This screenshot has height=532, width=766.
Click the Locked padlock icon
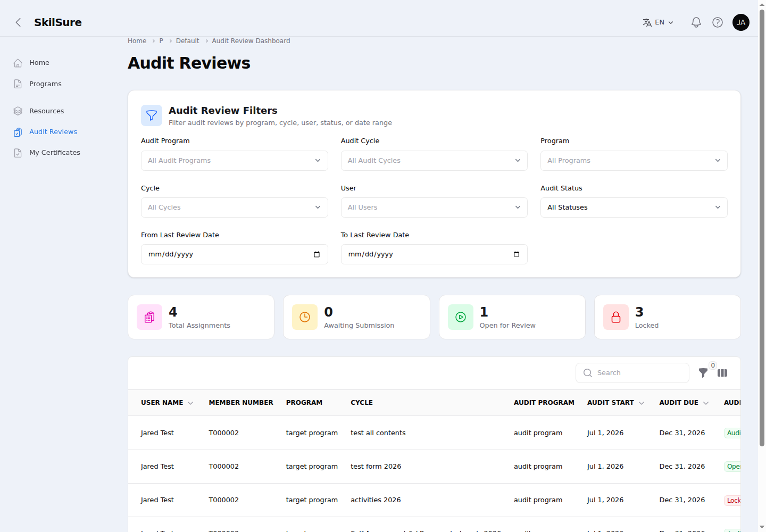click(616, 317)
